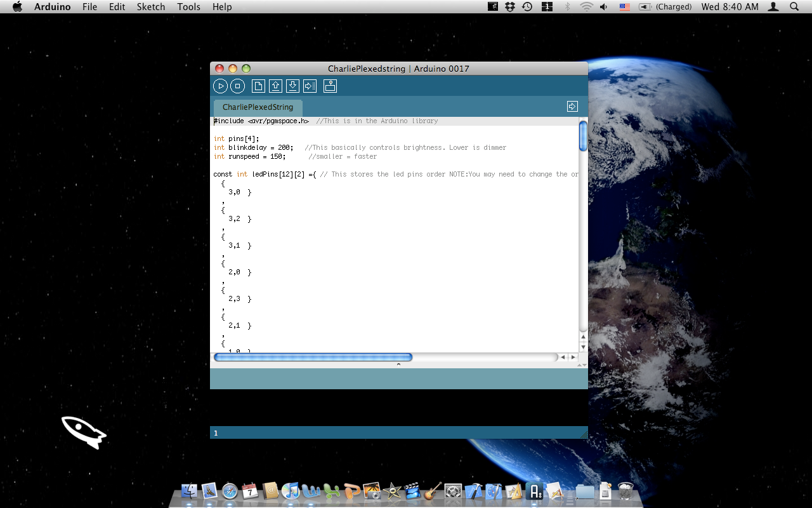Screen dimensions: 812x508
Task: Open the Serial Monitor from the toolbar
Action: 330,86
